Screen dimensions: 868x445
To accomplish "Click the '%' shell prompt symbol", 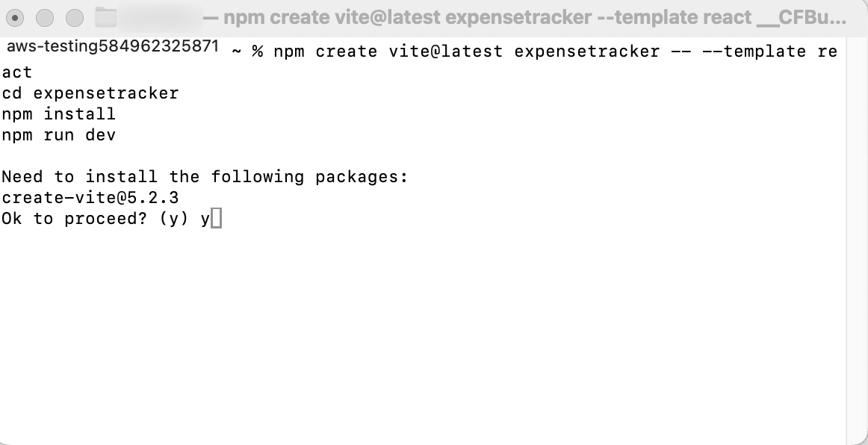I will [258, 52].
